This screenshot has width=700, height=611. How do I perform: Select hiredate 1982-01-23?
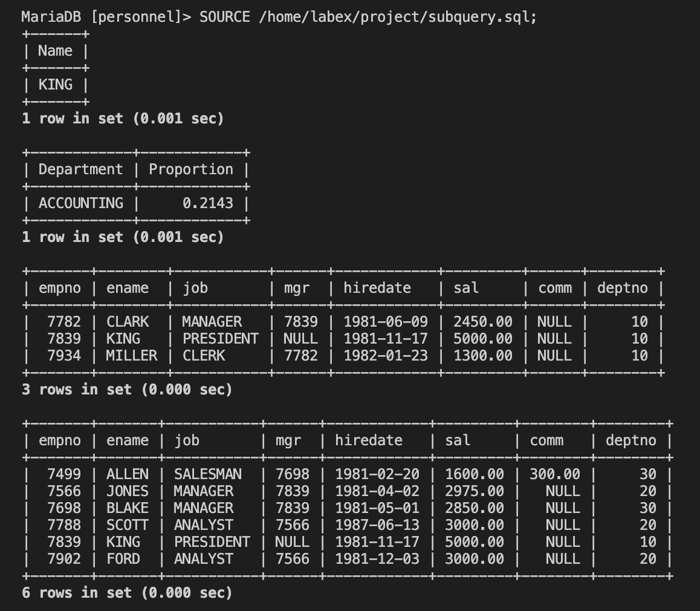(x=386, y=356)
